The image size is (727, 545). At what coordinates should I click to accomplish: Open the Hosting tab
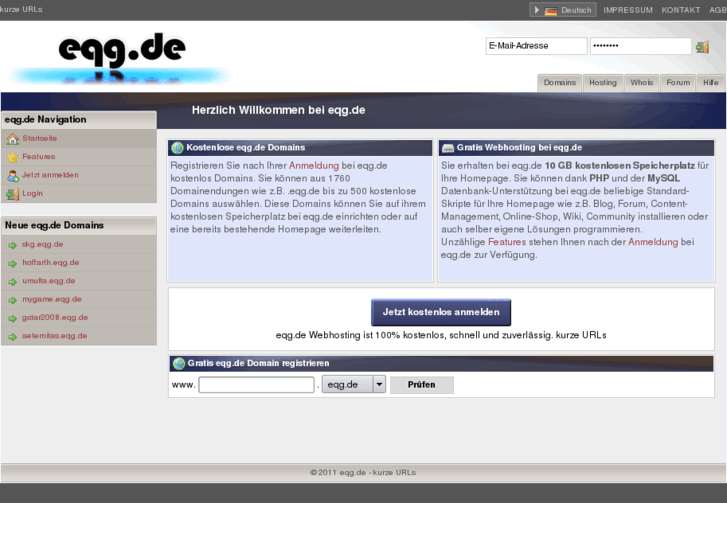pyautogui.click(x=603, y=83)
